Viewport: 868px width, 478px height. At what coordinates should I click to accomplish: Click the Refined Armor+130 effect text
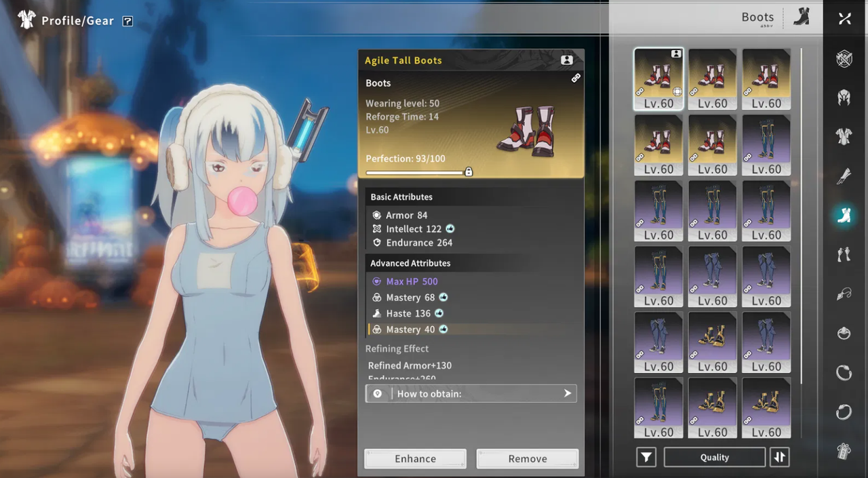(410, 365)
